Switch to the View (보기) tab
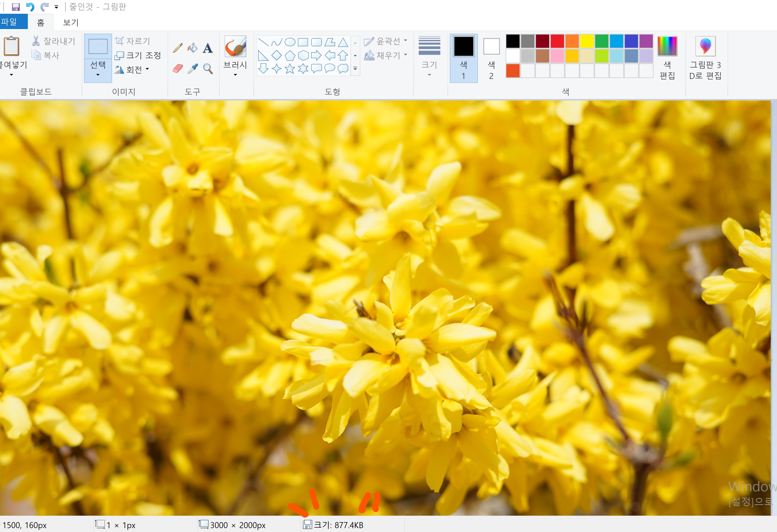The width and height of the screenshot is (777, 532). click(71, 22)
